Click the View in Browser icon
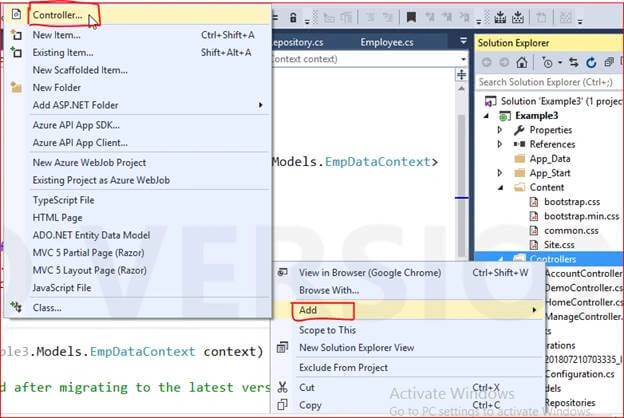 283,273
